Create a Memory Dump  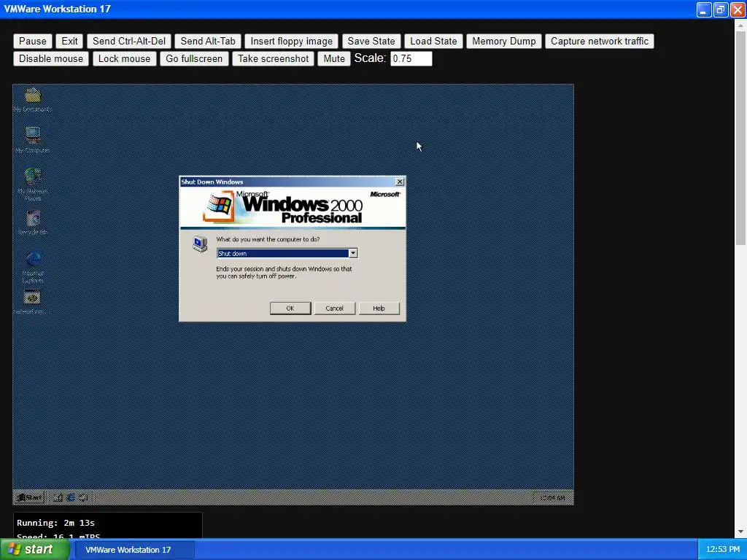click(504, 41)
